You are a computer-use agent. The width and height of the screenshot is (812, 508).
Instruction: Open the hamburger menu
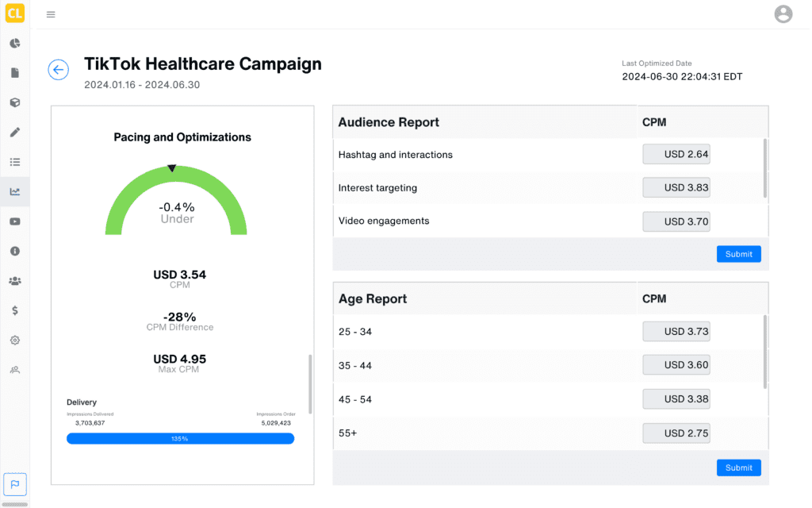pos(51,14)
